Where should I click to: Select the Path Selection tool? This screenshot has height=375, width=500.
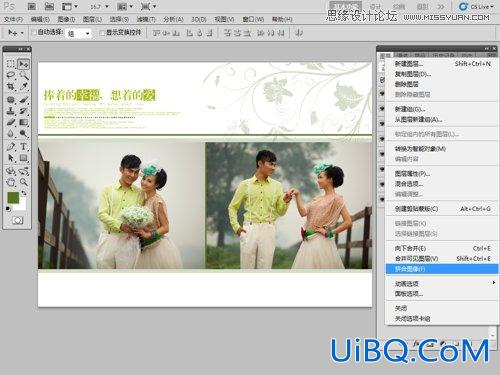click(11, 158)
